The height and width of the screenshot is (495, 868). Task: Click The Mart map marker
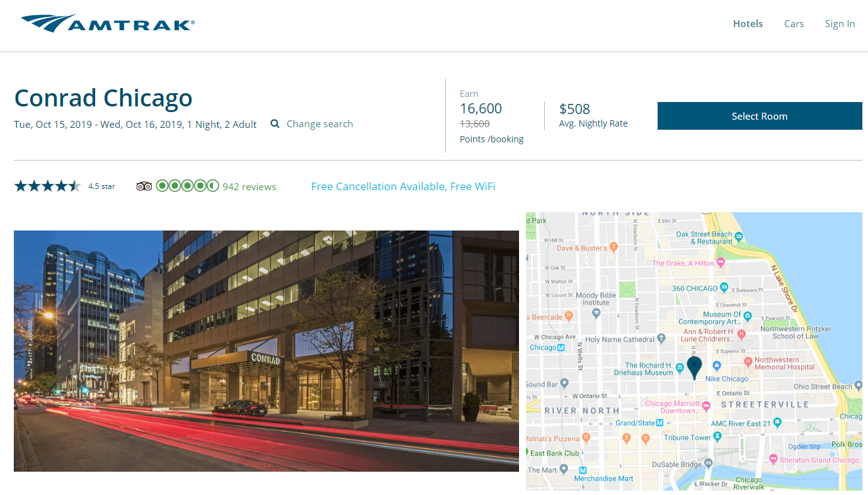pyautogui.click(x=564, y=469)
